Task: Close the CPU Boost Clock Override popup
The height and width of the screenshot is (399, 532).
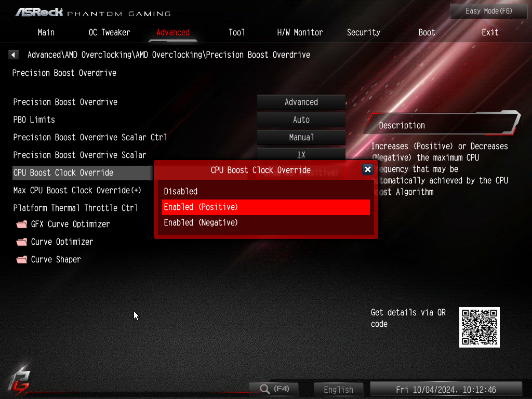Action: point(367,169)
